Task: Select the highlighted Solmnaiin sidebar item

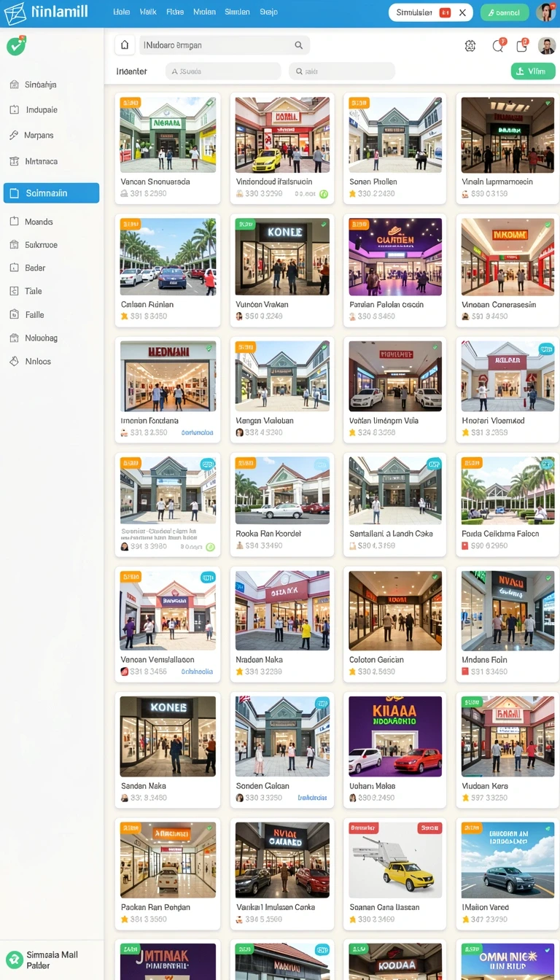Action: [51, 193]
